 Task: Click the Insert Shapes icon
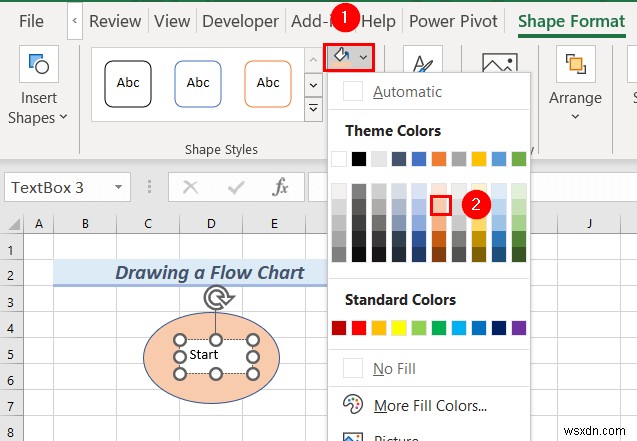coord(39,64)
